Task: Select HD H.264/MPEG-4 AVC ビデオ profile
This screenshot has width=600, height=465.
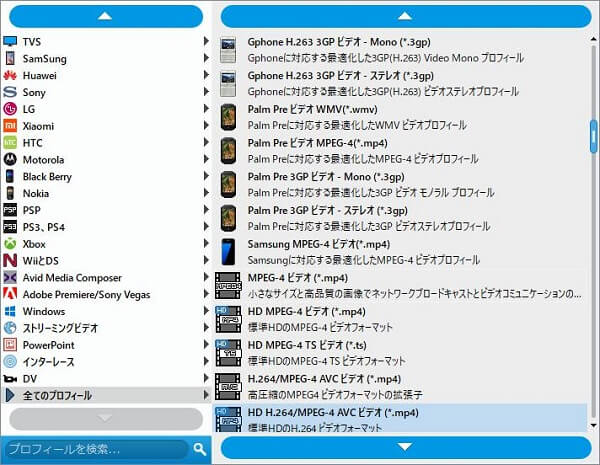Action: (400, 418)
